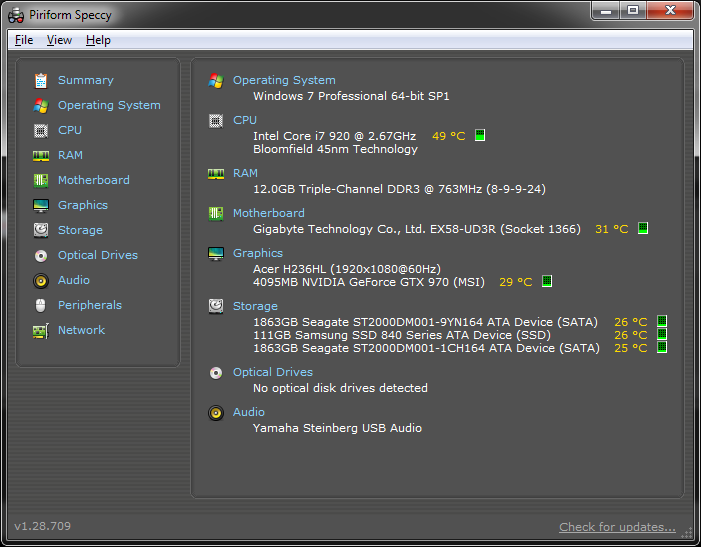The height and width of the screenshot is (547, 701).
Task: Click the Graphics heading link in main panel
Action: [258, 253]
